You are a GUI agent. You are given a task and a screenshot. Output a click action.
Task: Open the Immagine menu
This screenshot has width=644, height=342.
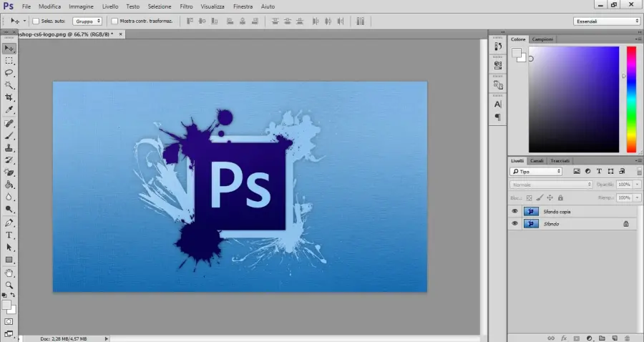click(x=82, y=6)
